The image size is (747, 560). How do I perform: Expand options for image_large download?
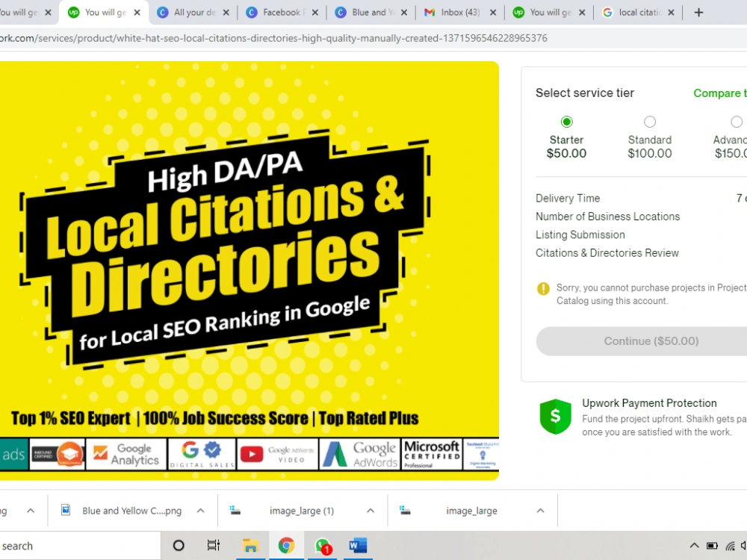[540, 511]
